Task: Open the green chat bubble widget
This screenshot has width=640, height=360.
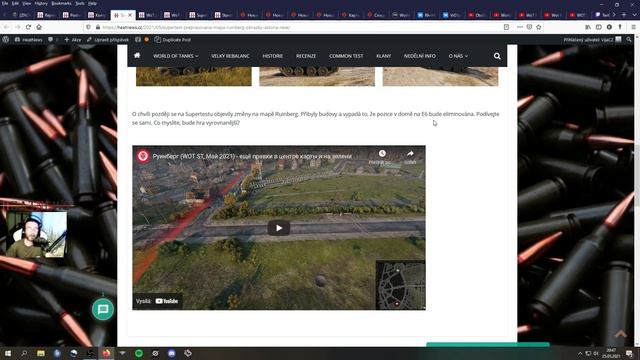Action: click(103, 309)
